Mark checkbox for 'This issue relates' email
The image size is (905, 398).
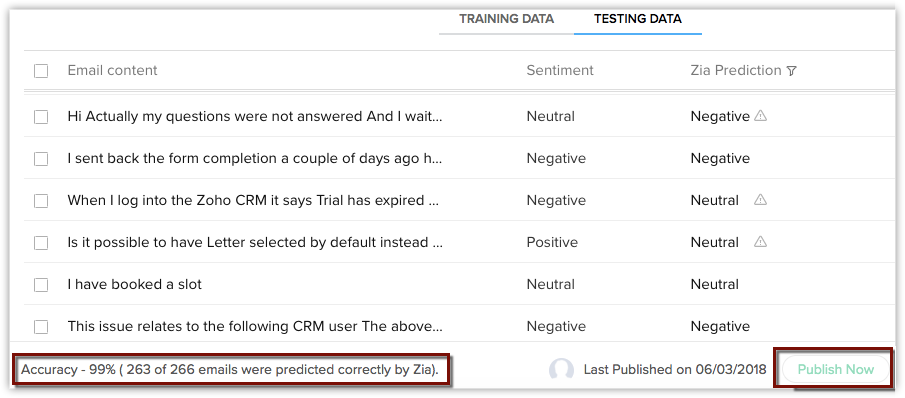[41, 327]
